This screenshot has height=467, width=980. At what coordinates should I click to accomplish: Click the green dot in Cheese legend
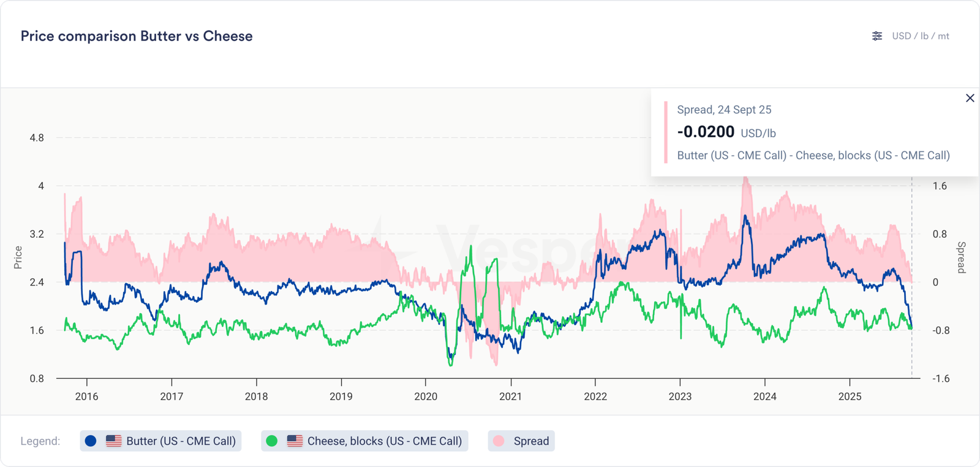[272, 441]
